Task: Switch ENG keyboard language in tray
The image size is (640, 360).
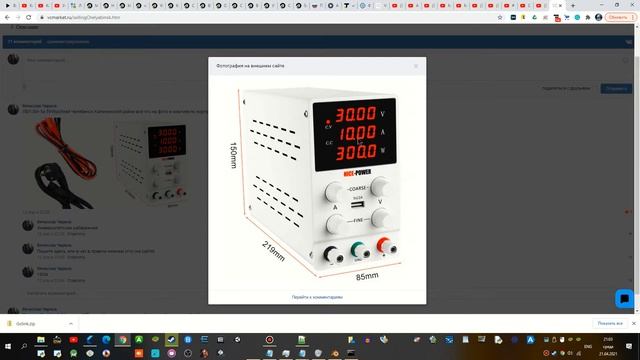Action: pos(588,347)
